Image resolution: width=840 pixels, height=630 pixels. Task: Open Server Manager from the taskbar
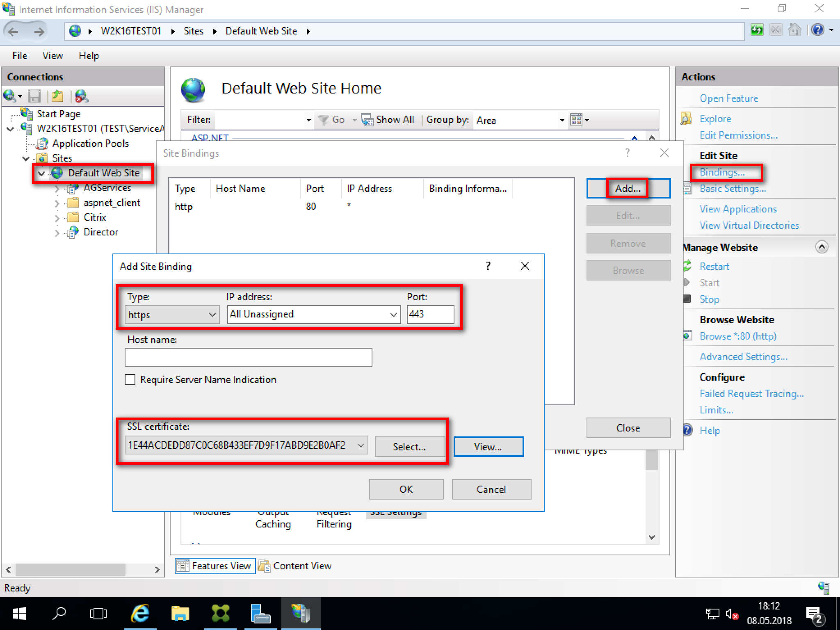coord(260,614)
